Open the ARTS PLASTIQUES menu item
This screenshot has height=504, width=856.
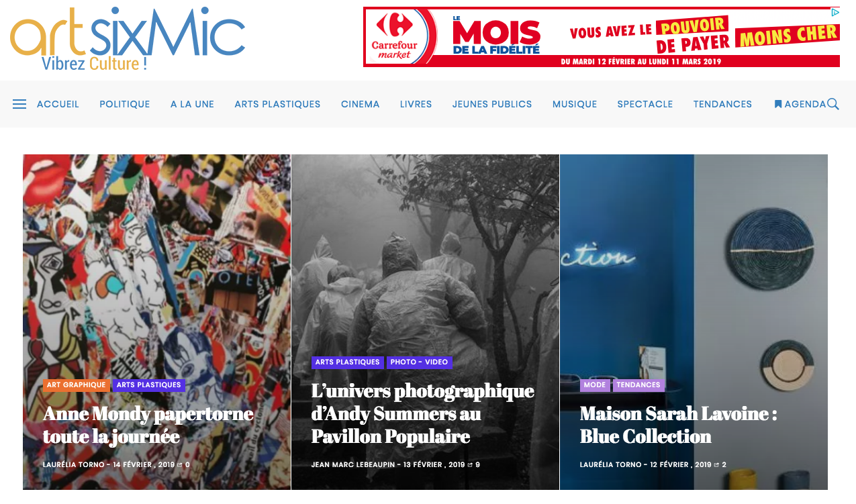coord(277,104)
